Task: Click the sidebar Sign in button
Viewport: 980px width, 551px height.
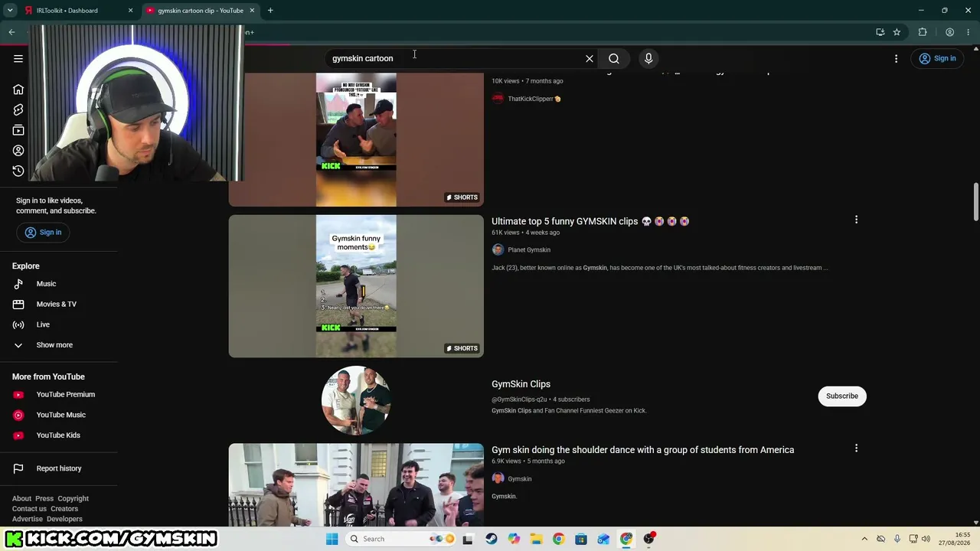Action: [44, 233]
